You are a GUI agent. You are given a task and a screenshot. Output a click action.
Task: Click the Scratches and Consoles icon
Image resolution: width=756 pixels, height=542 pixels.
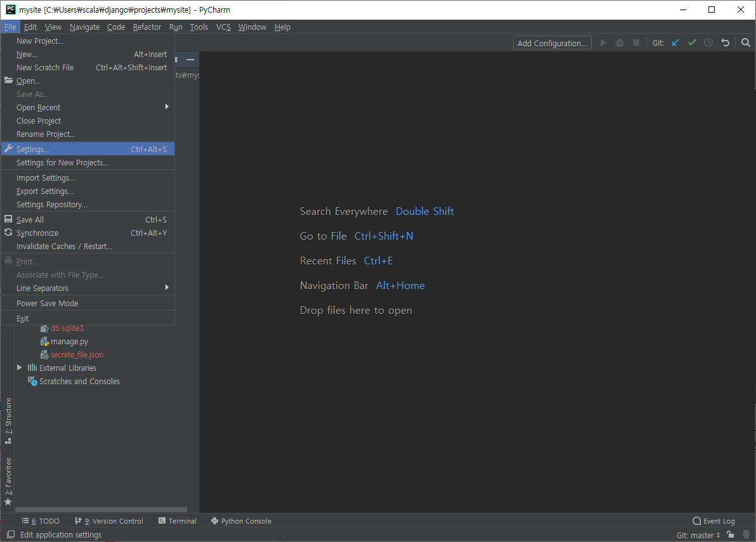point(32,381)
